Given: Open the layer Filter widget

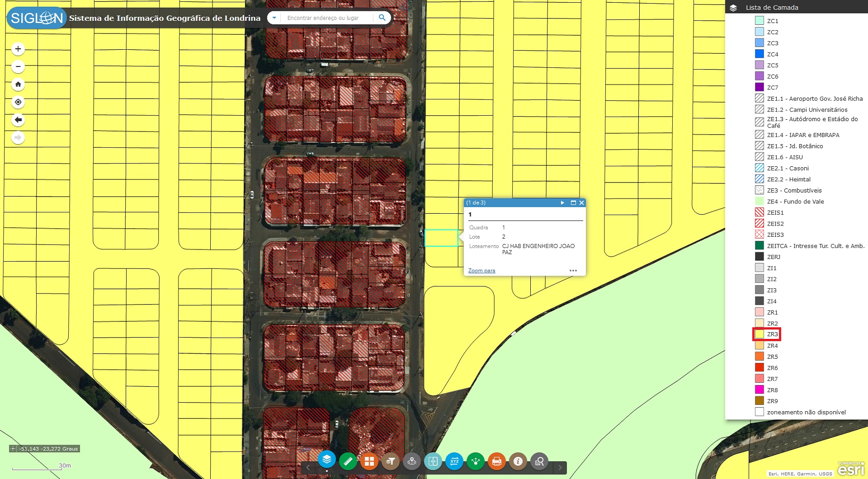Looking at the screenshot, I should (391, 461).
